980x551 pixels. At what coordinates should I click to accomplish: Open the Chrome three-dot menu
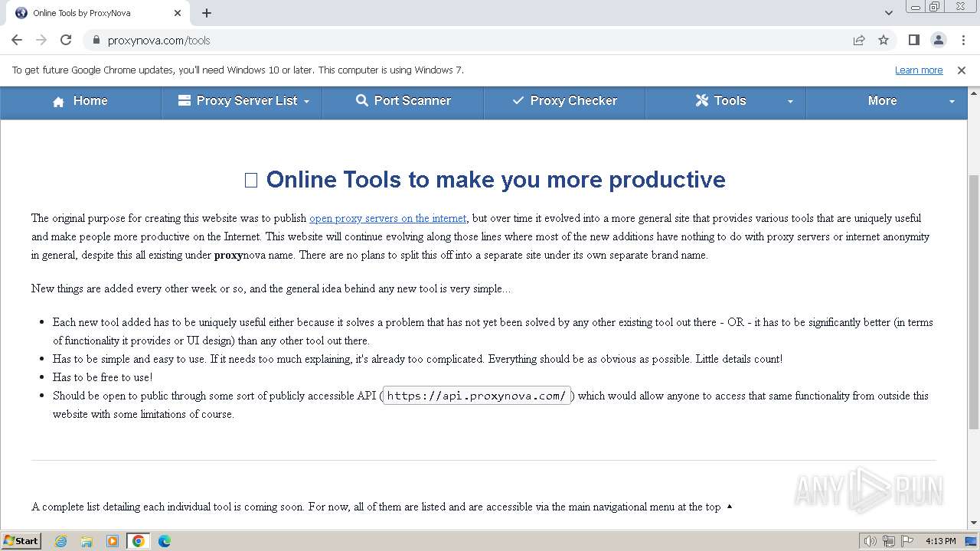(x=962, y=40)
